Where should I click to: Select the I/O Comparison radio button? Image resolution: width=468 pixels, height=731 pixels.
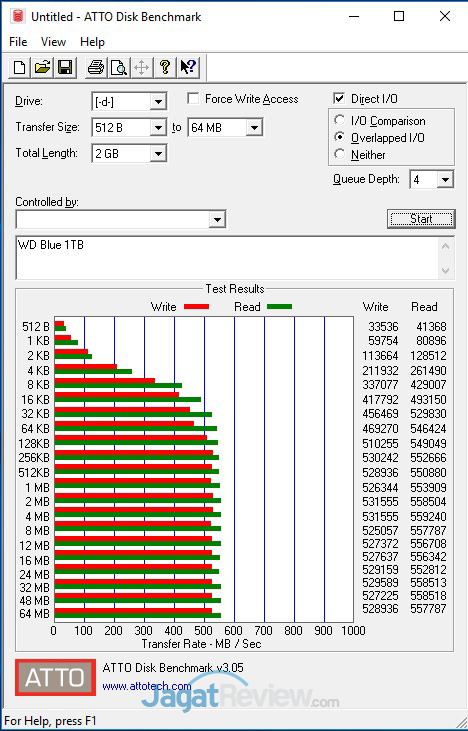click(340, 120)
